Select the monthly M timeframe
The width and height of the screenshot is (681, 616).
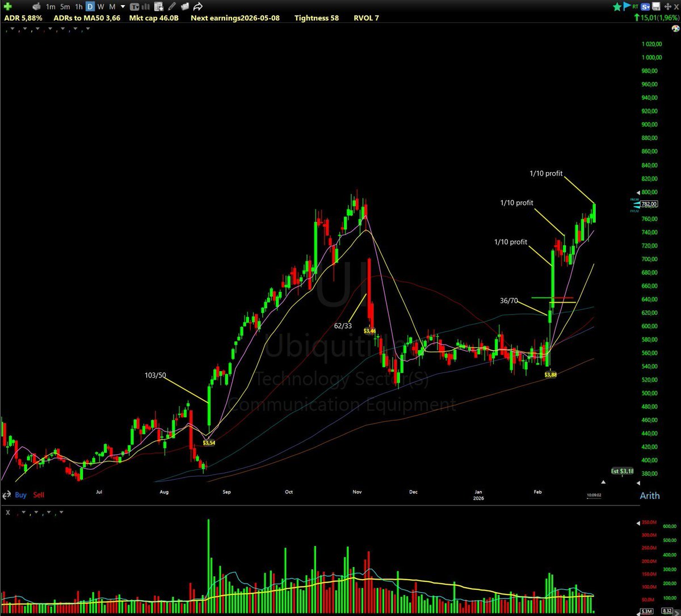point(112,7)
